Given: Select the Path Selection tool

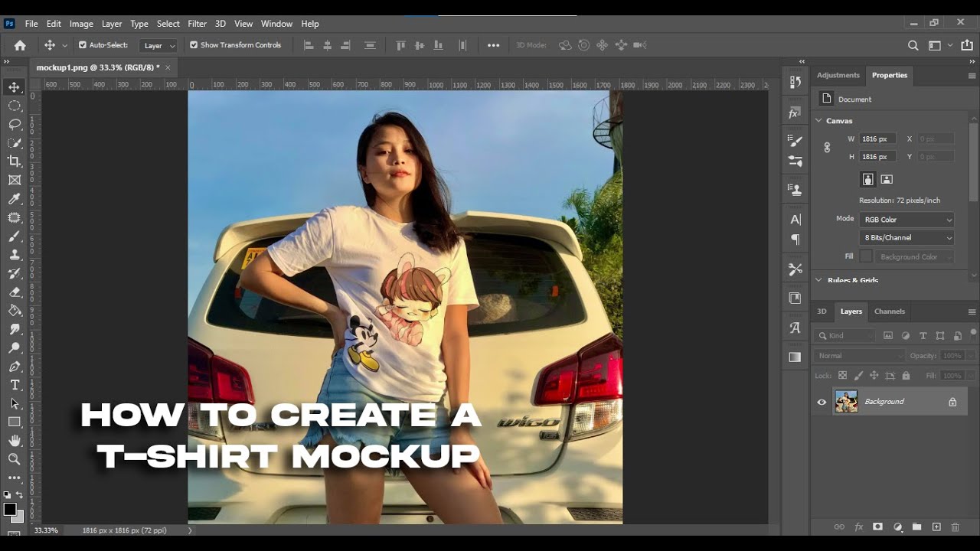Looking at the screenshot, I should 15,403.
